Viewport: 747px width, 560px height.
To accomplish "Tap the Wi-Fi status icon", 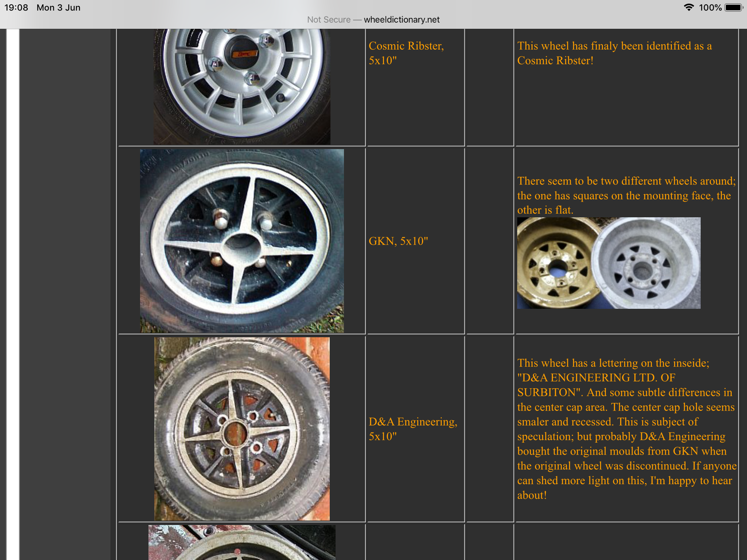I will pos(689,8).
